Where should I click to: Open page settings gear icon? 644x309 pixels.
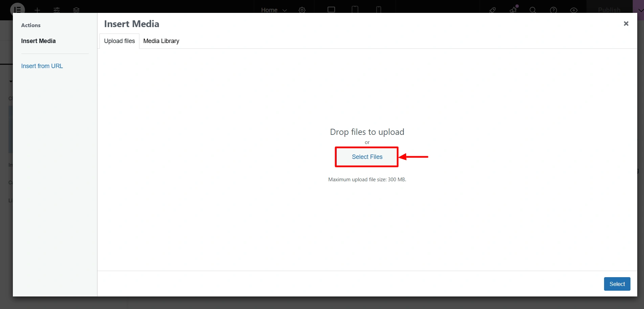coord(302,10)
